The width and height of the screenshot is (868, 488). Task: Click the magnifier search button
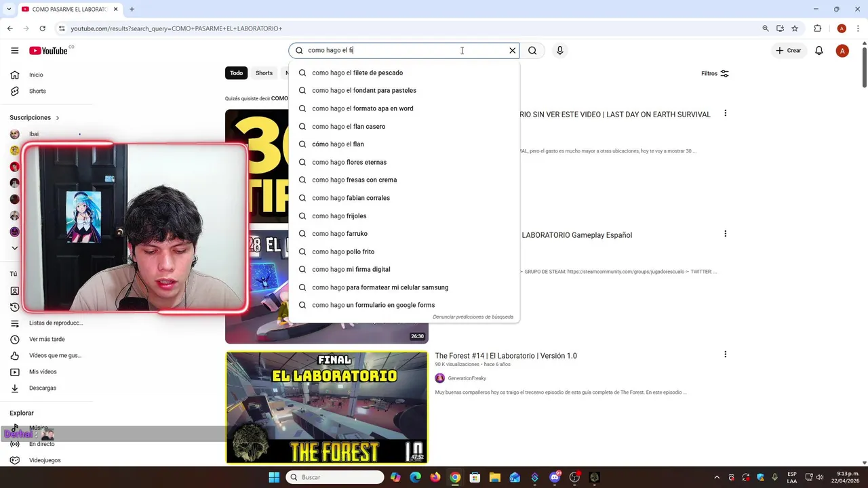point(532,50)
